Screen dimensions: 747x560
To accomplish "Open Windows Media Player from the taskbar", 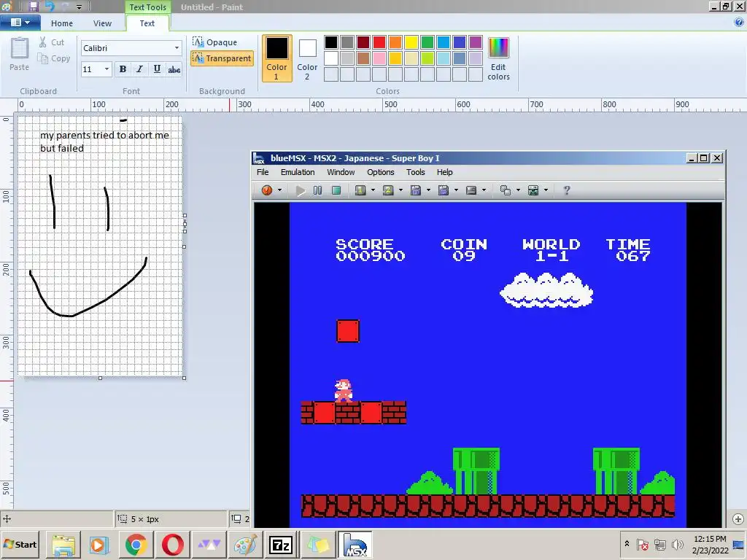I will point(99,545).
